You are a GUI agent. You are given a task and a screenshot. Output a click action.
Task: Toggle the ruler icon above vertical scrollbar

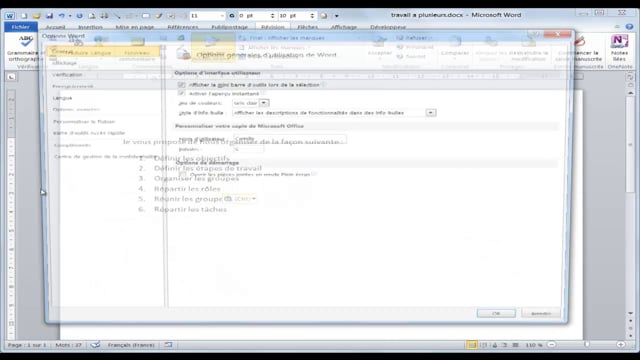[631, 77]
